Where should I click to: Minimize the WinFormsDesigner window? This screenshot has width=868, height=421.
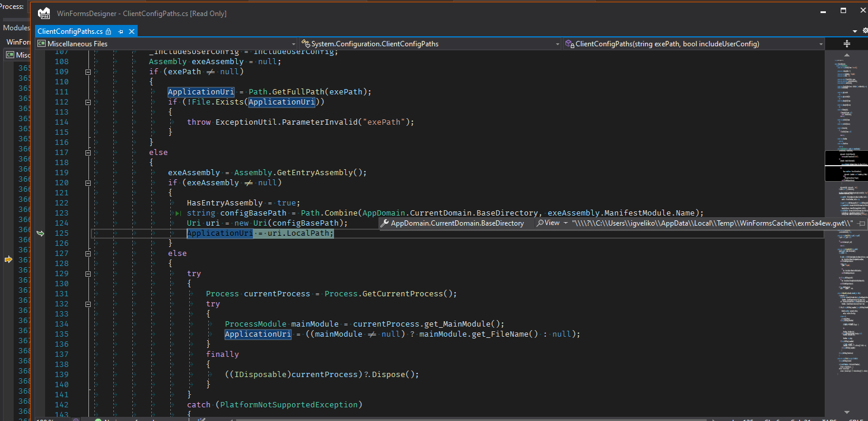click(x=824, y=11)
